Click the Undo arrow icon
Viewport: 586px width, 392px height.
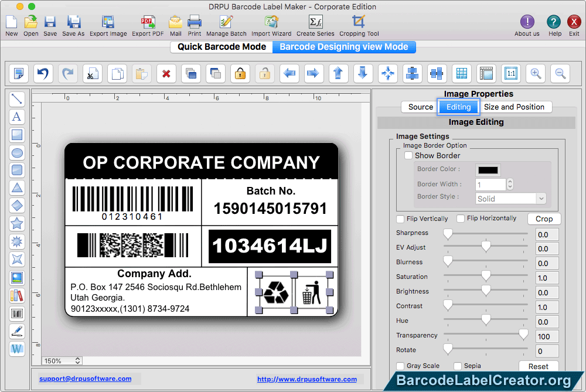point(43,73)
